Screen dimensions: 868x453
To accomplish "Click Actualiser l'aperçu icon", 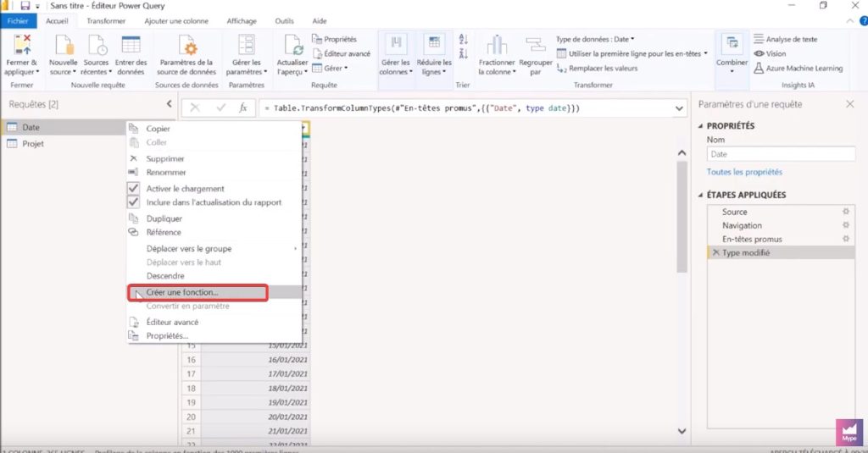I will pyautogui.click(x=292, y=45).
